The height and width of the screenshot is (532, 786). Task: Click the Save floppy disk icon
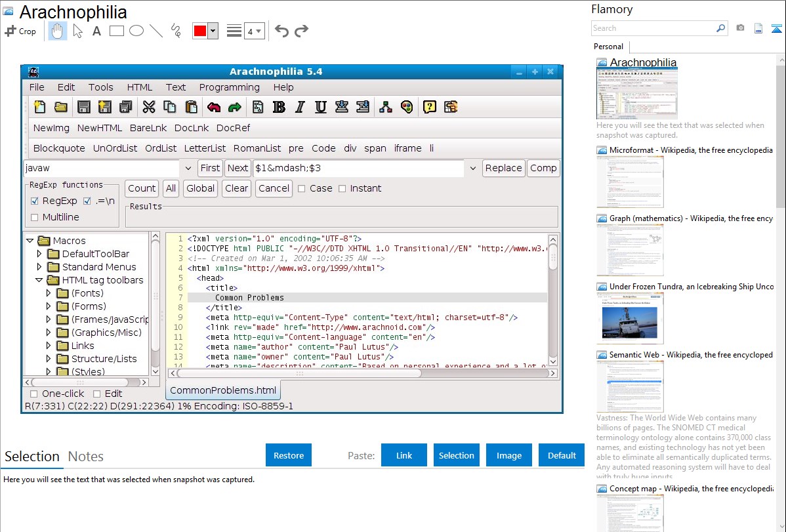pos(84,107)
